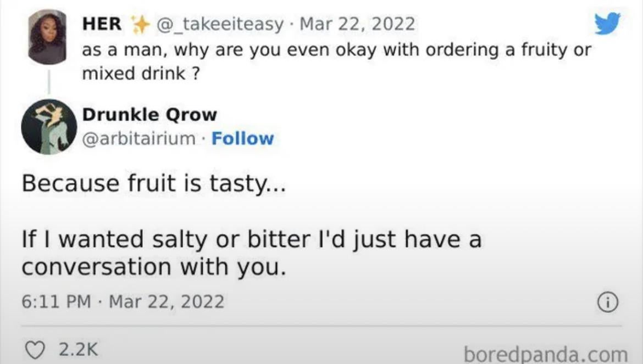Click the divider line above the like count
This screenshot has height=364, width=643.
pyautogui.click(x=321, y=326)
